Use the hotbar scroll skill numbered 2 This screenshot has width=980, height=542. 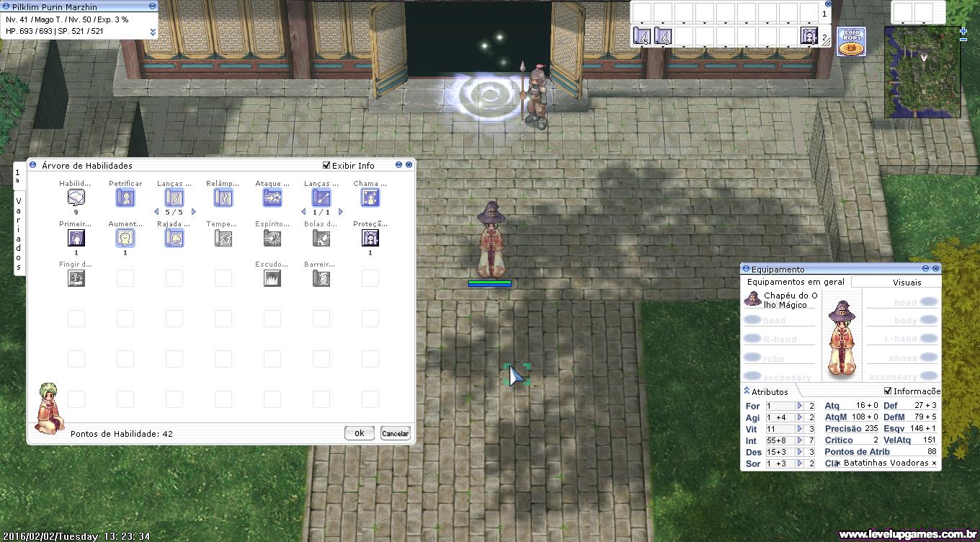pyautogui.click(x=663, y=36)
